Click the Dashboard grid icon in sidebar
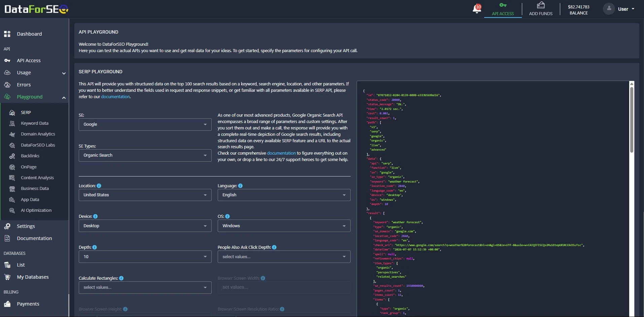Image resolution: width=644 pixels, height=317 pixels. [x=7, y=34]
